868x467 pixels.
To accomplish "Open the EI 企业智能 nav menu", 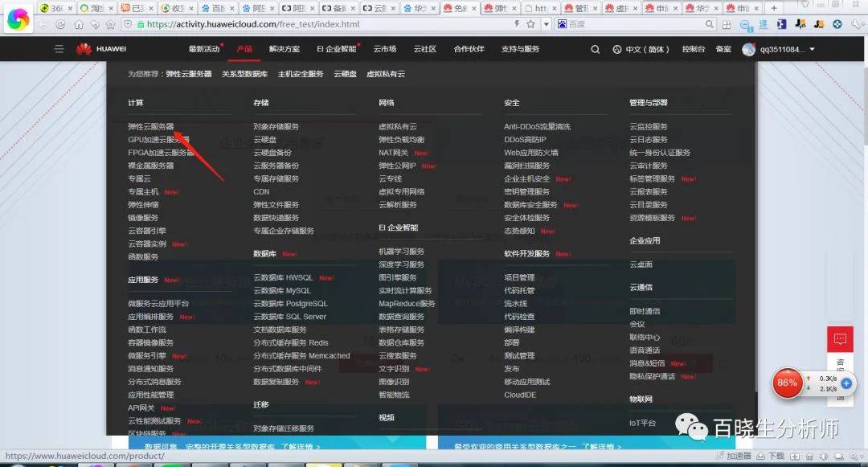I will [337, 49].
